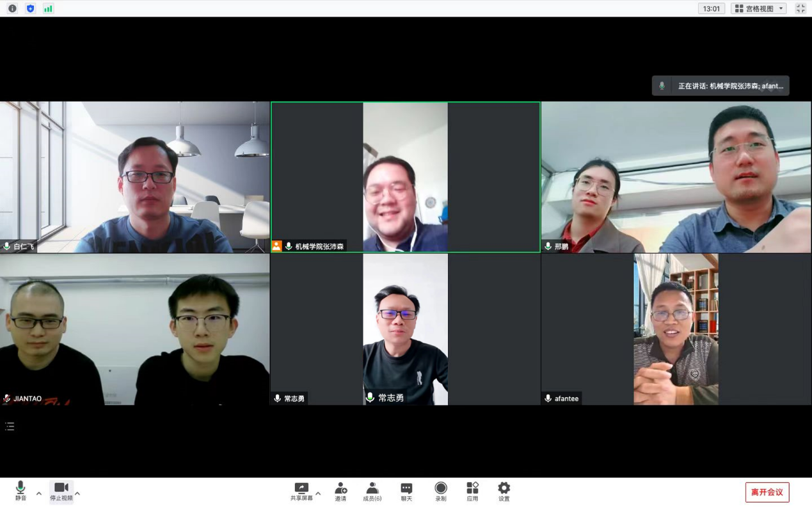
Task: Open meeting info icon at top left
Action: pyautogui.click(x=12, y=8)
